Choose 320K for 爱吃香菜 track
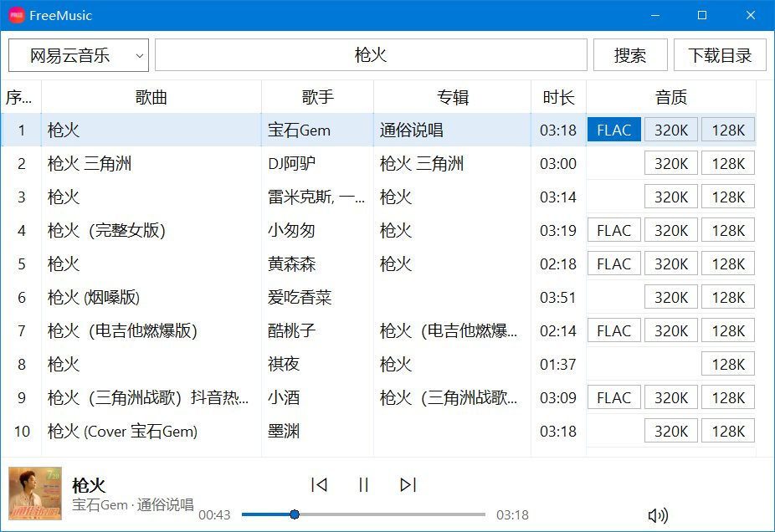This screenshot has width=775, height=532. [x=670, y=297]
